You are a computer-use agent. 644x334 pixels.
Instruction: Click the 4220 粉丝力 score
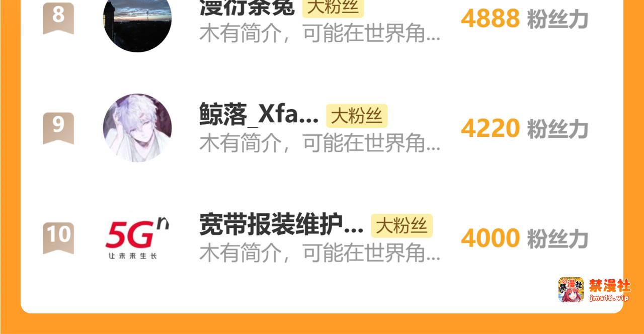point(524,129)
